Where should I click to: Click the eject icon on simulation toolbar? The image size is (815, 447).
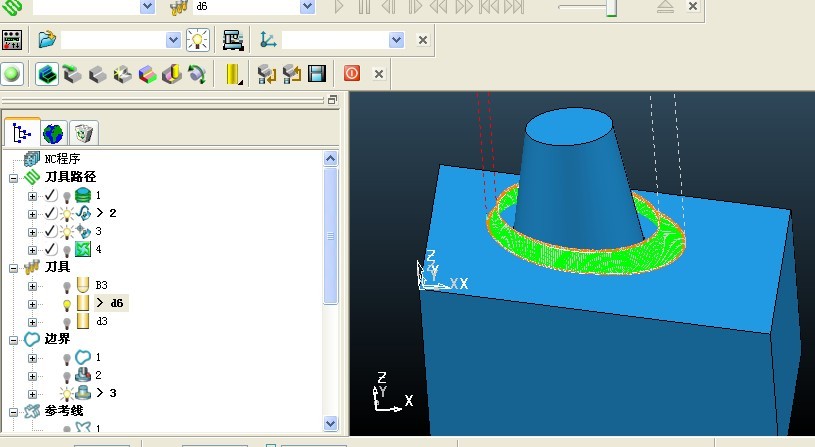[665, 6]
